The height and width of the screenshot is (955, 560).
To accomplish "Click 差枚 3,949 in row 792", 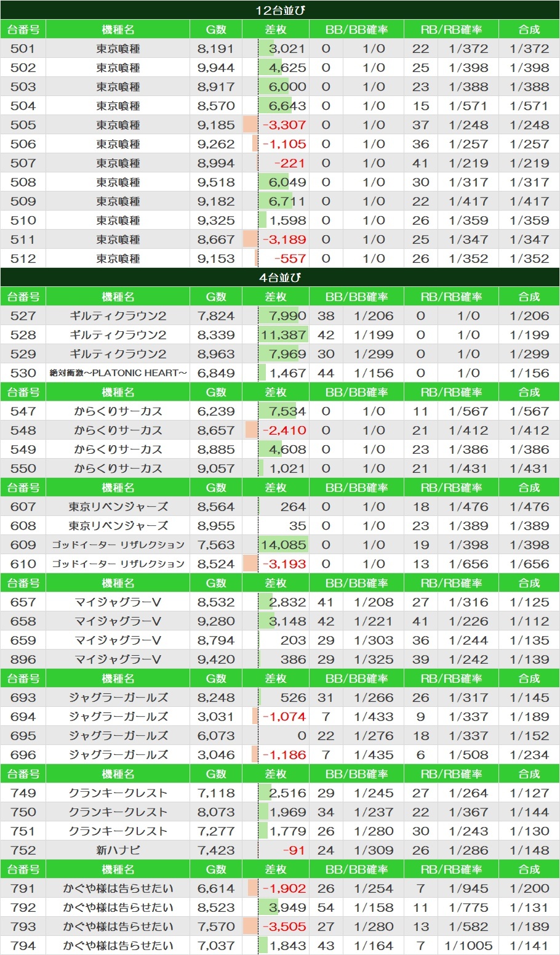I will point(287,908).
